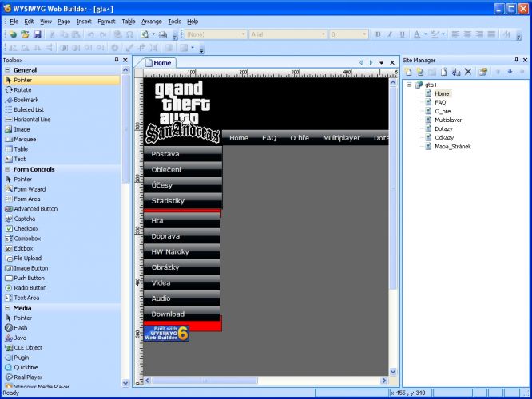The width and height of the screenshot is (532, 399).
Task: Toggle Italic formatting button
Action: [390, 34]
